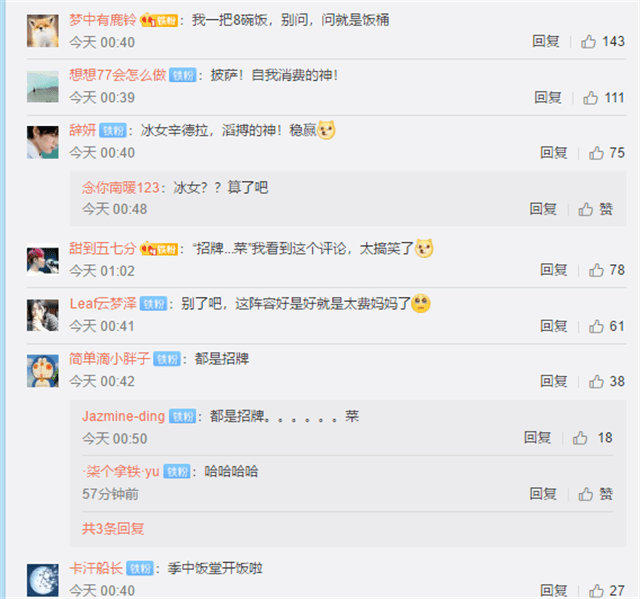Open the moon avatar of 卡汗船长
The image size is (640, 599).
click(43, 580)
